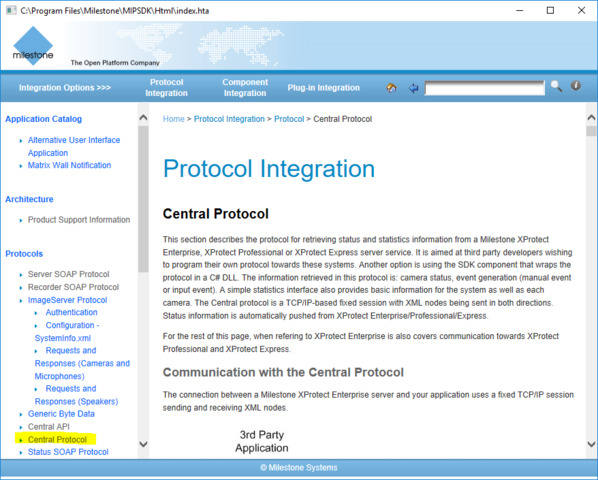This screenshot has width=598, height=480.
Task: Open Authentication sub-item
Action: point(71,312)
